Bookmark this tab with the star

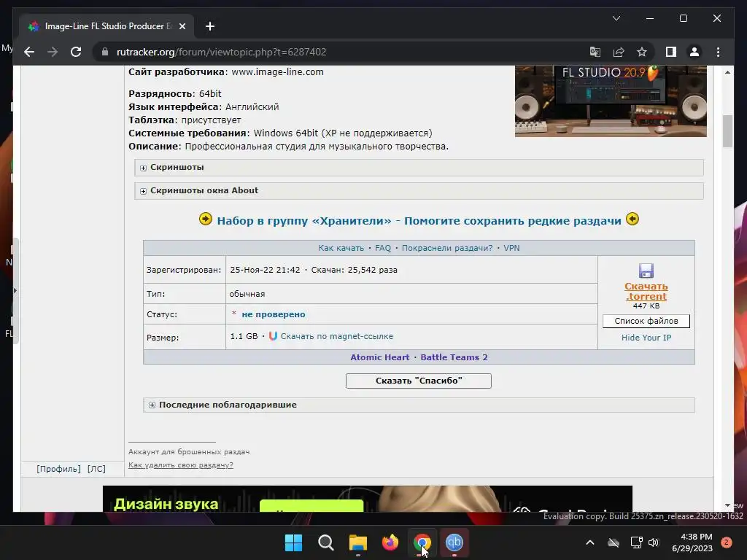(x=642, y=52)
